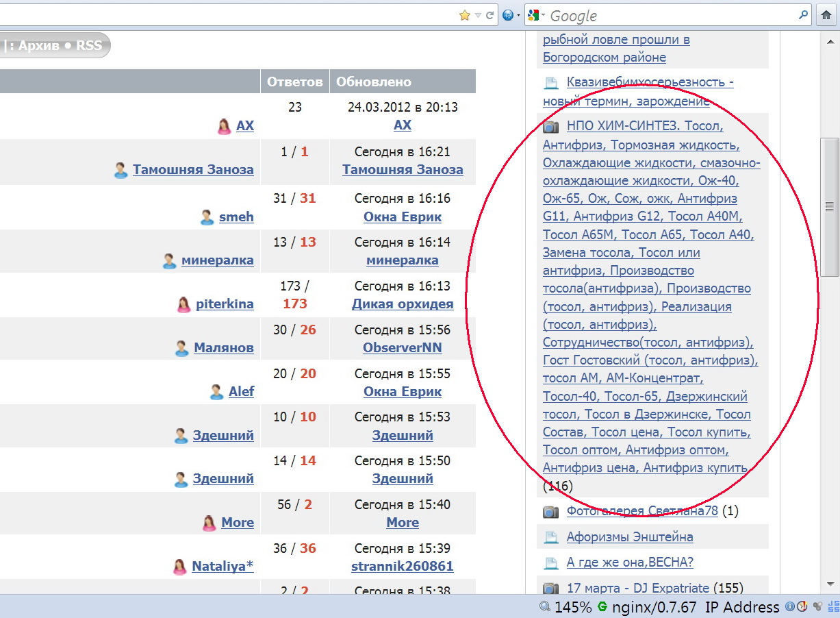Viewport: 840px width, 618px height.
Task: Click the JS/SS icon in status bar
Action: tap(833, 607)
